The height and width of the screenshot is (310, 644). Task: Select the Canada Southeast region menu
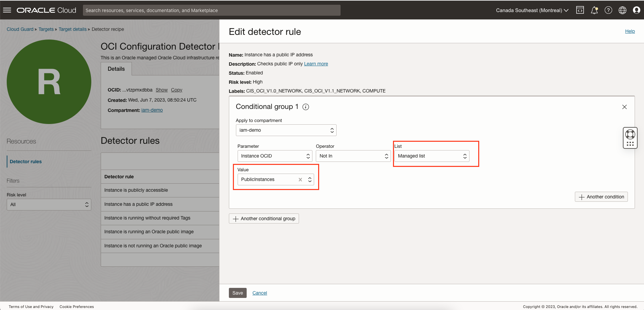532,10
